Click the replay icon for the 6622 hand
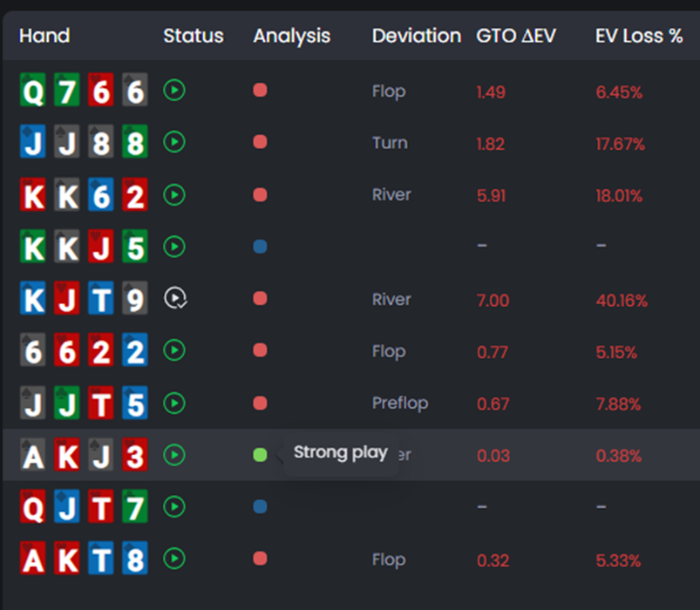This screenshot has width=700, height=610. 173,350
